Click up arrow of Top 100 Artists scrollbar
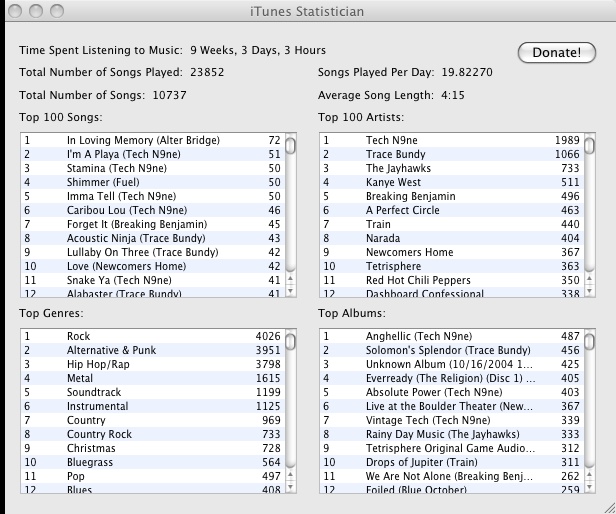Image resolution: width=616 pixels, height=514 pixels. click(x=590, y=279)
